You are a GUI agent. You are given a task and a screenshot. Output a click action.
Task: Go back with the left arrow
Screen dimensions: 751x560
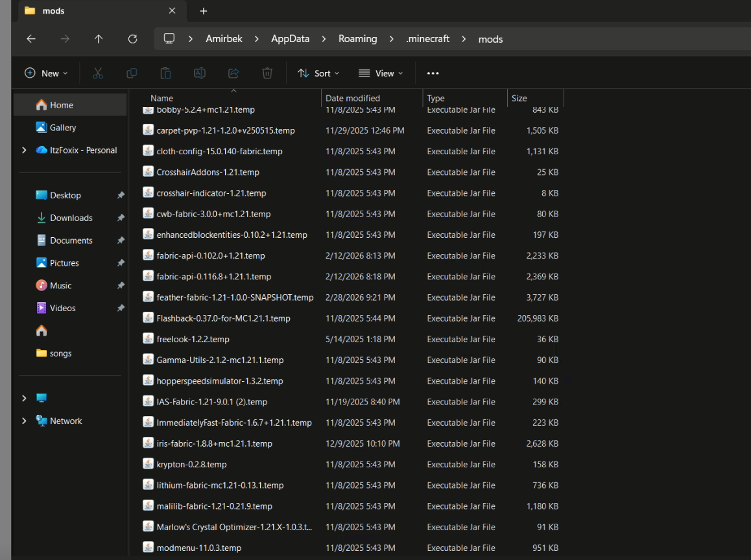31,39
